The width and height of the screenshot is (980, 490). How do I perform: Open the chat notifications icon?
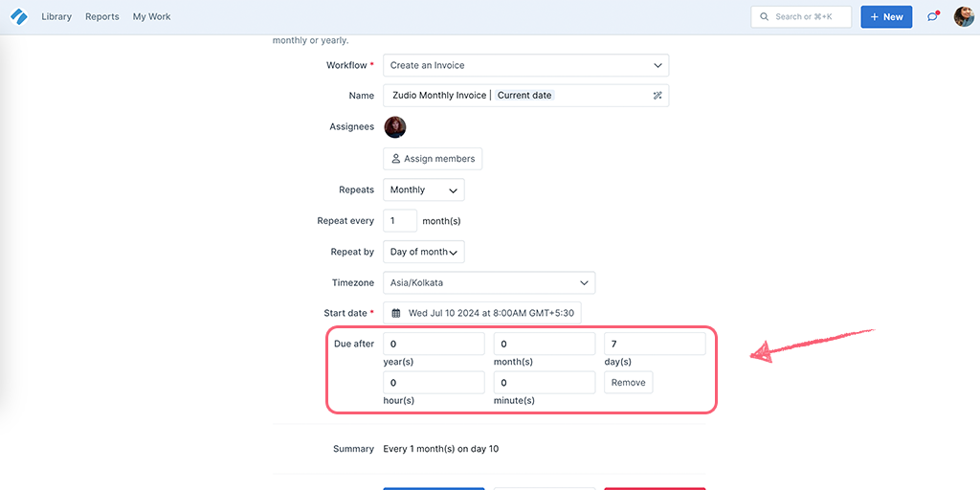point(932,17)
